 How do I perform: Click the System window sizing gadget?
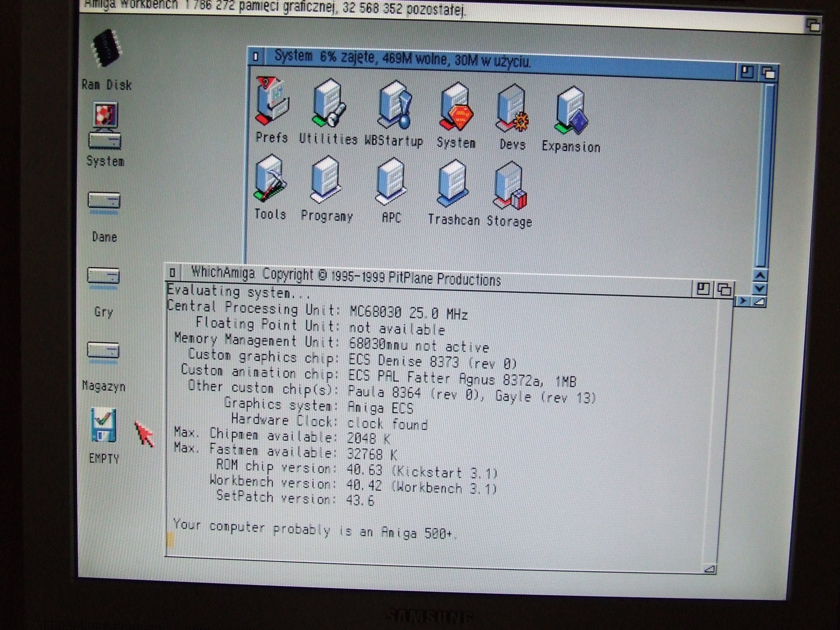(759, 302)
